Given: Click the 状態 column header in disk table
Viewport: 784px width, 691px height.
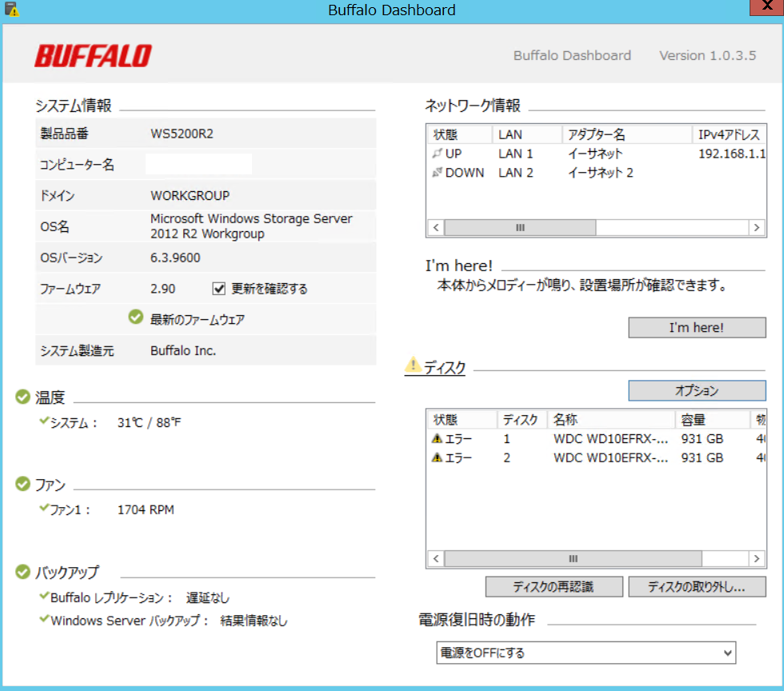Looking at the screenshot, I should coord(462,420).
